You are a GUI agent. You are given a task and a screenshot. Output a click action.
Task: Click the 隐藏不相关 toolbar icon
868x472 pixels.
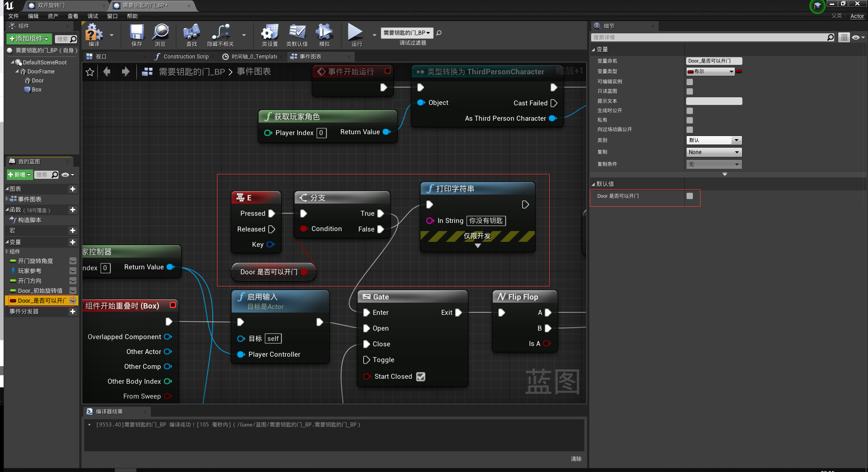[221, 35]
